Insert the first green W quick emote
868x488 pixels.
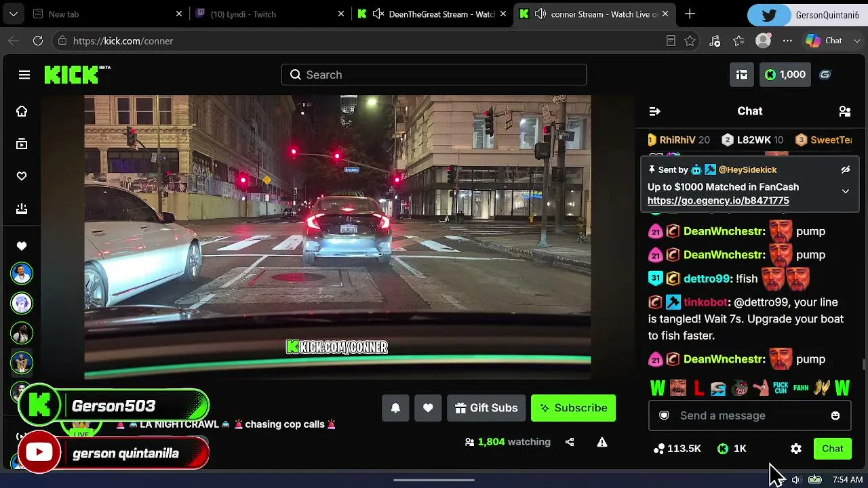pyautogui.click(x=657, y=388)
